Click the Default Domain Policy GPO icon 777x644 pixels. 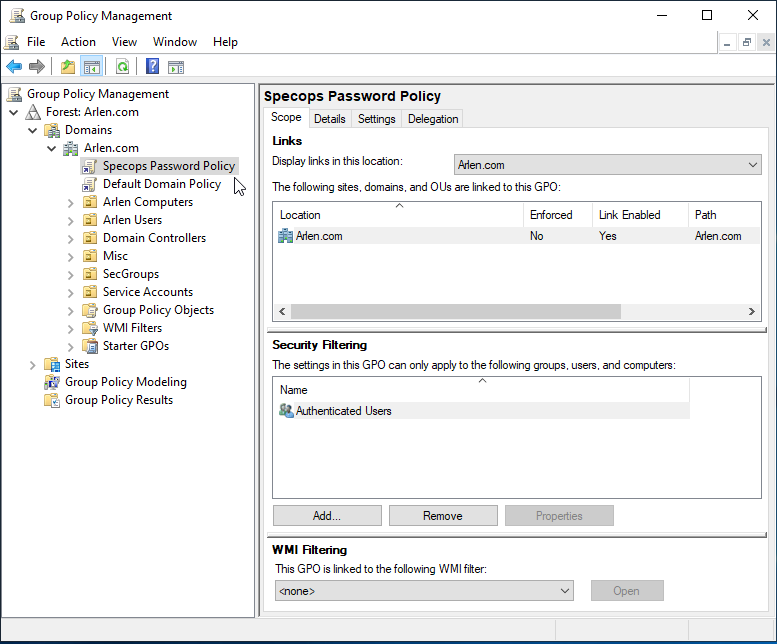(x=90, y=184)
